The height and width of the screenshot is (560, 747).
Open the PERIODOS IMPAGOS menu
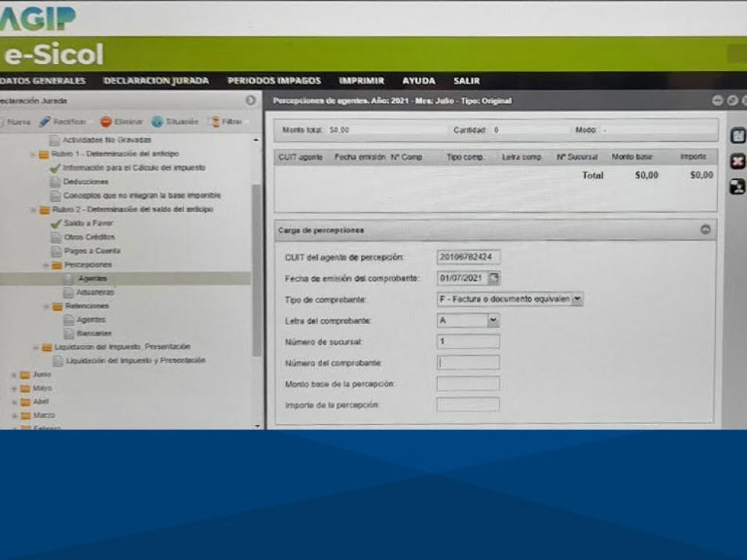tap(274, 81)
